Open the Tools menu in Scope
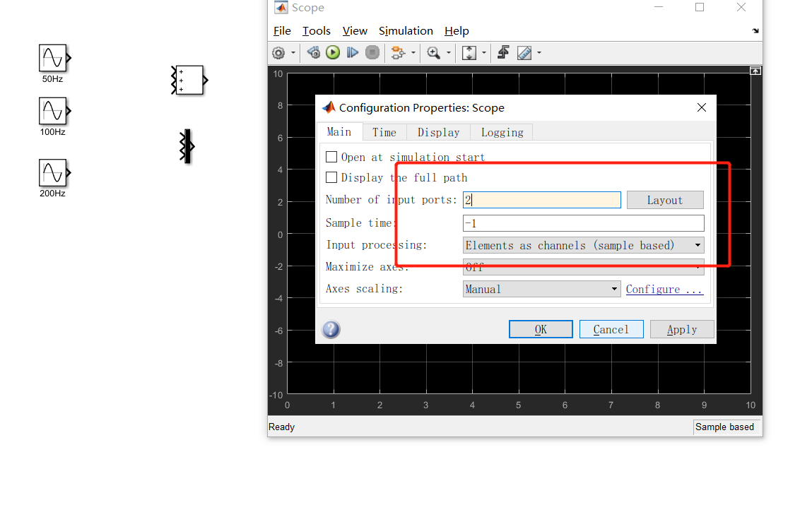Viewport: 812px width, 505px height. 317,31
